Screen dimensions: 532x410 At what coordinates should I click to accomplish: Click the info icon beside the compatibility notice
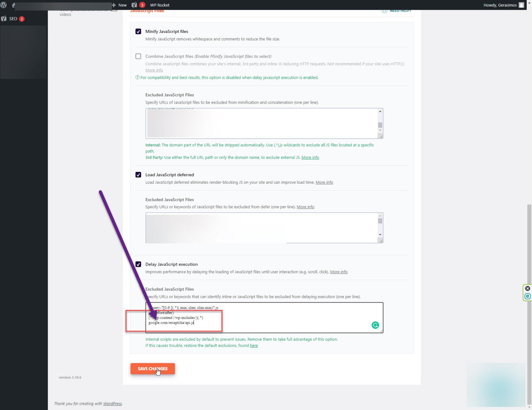coord(137,77)
